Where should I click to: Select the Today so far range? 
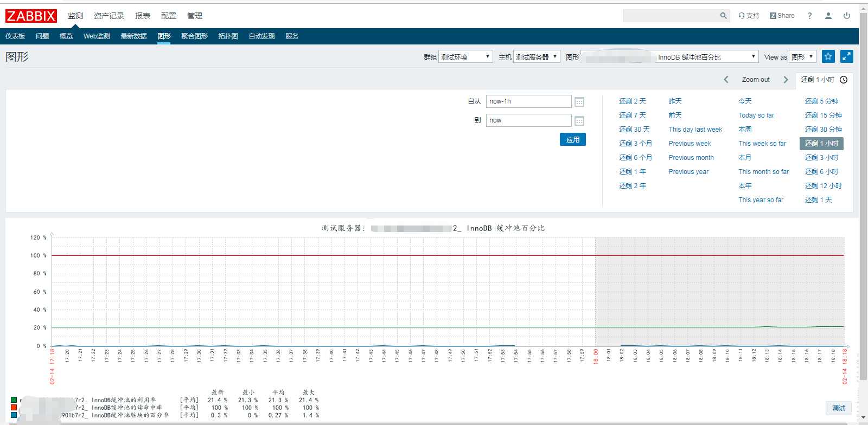pos(756,115)
